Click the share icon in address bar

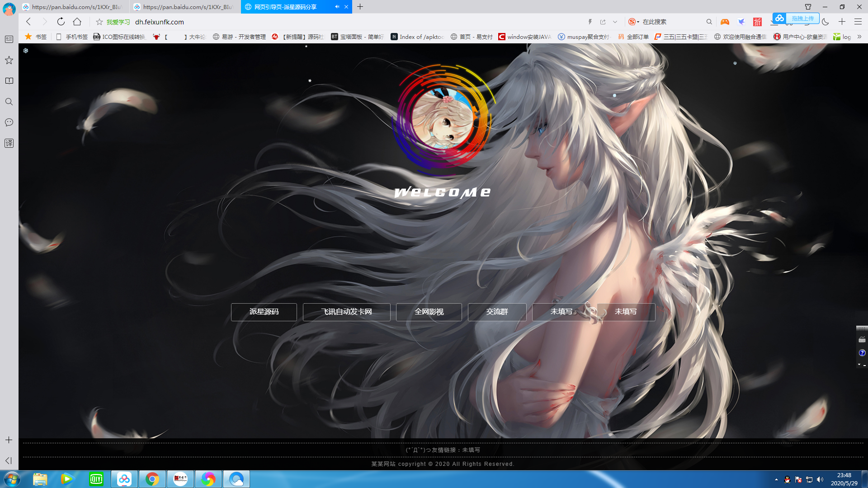pos(603,22)
